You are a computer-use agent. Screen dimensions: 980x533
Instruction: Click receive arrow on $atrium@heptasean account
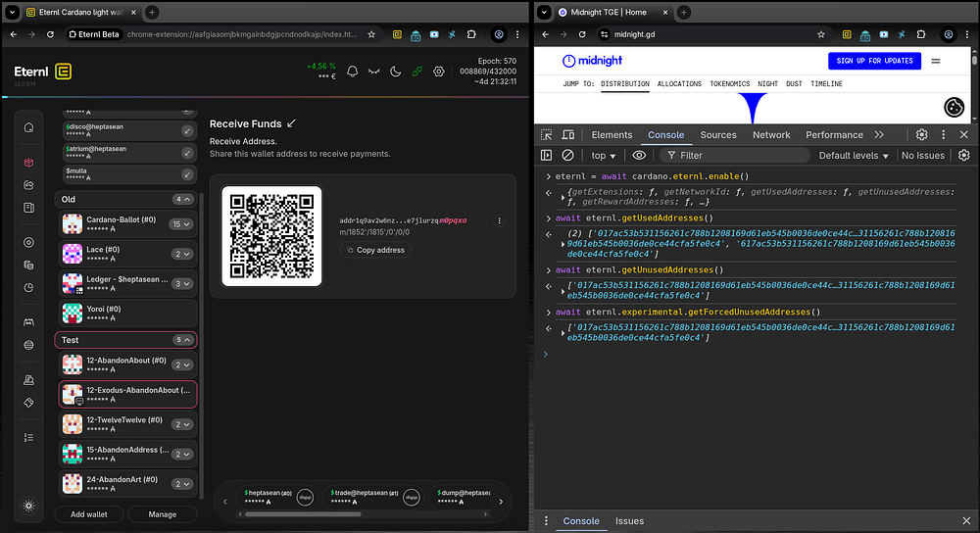point(187,153)
